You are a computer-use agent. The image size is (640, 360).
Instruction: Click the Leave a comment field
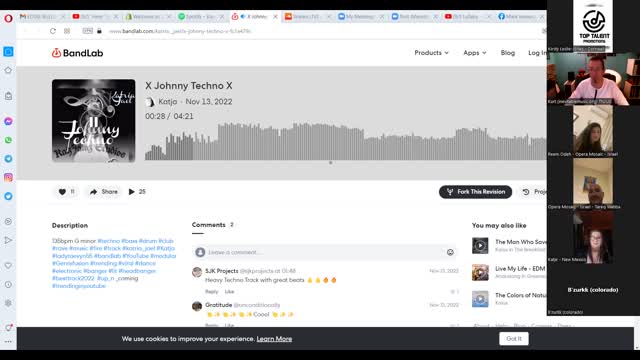click(x=324, y=252)
